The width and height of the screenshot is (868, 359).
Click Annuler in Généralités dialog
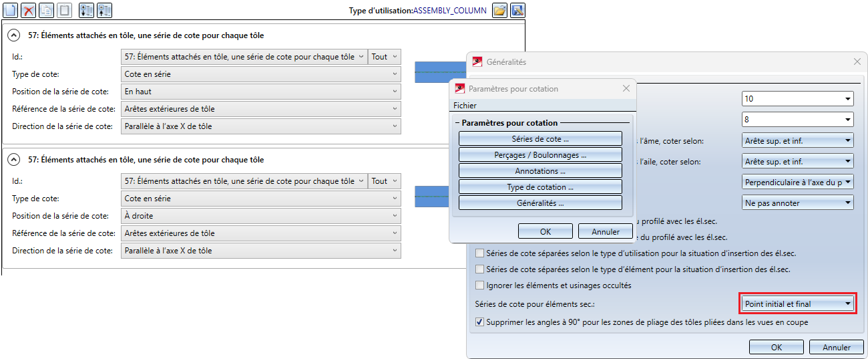pos(836,348)
